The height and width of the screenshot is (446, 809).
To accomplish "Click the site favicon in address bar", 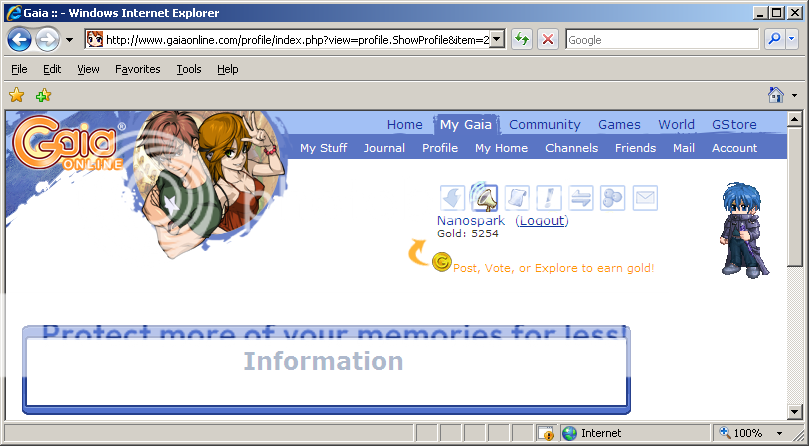I will [x=95, y=39].
